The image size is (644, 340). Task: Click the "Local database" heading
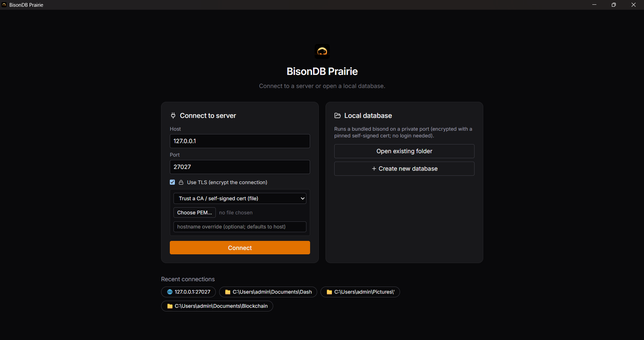point(368,116)
